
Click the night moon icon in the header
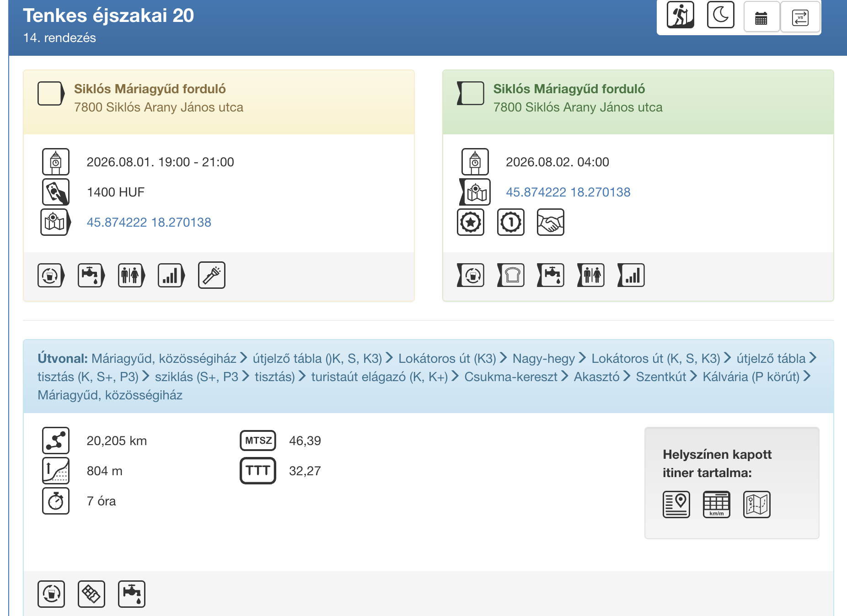point(720,15)
